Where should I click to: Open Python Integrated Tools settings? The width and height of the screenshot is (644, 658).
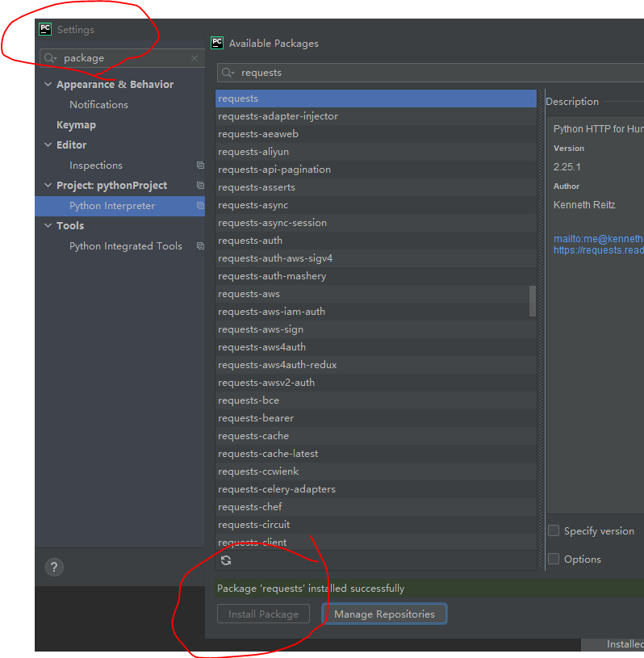[x=126, y=246]
